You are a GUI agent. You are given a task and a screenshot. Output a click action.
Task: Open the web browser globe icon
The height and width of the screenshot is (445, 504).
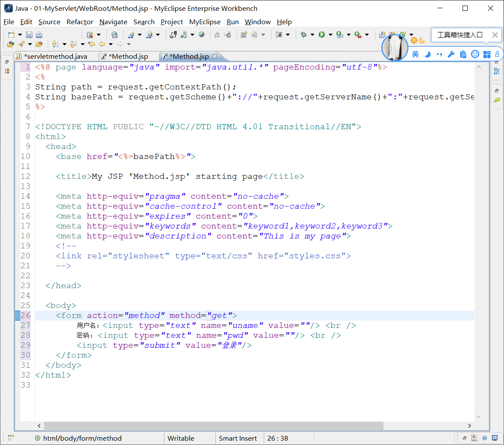(202, 35)
